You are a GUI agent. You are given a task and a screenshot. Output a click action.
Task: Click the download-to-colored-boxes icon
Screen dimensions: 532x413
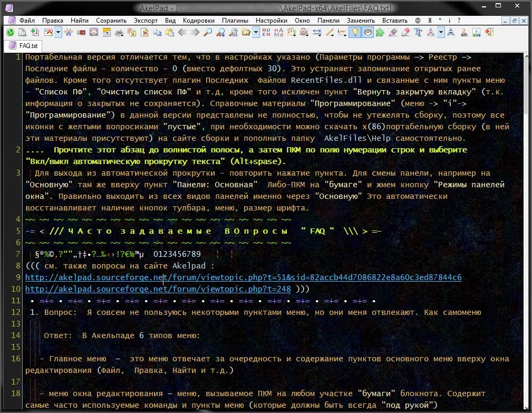coord(476,32)
